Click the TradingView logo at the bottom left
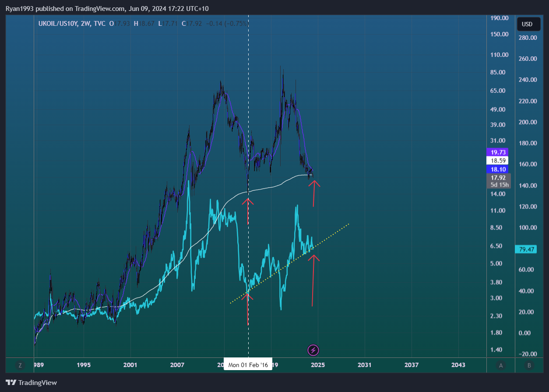Image resolution: width=549 pixels, height=392 pixels. point(31,382)
